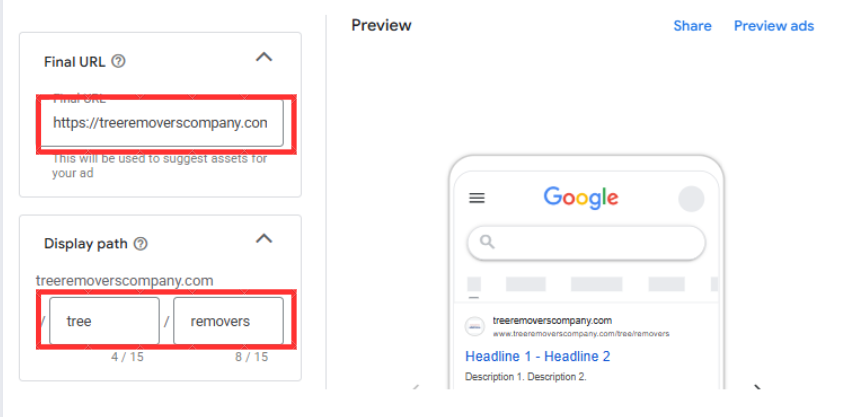Click the Description 1. Description 2. text
The image size is (843, 417).
(x=526, y=377)
